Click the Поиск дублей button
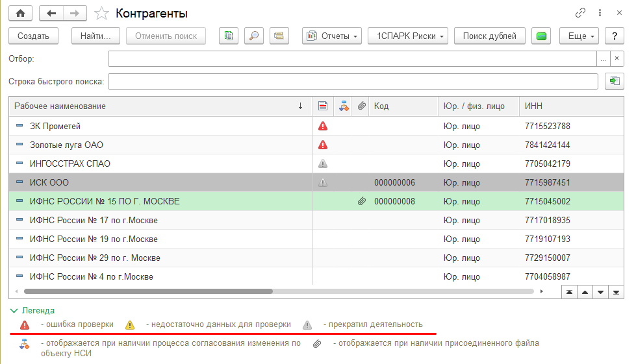 pyautogui.click(x=490, y=36)
